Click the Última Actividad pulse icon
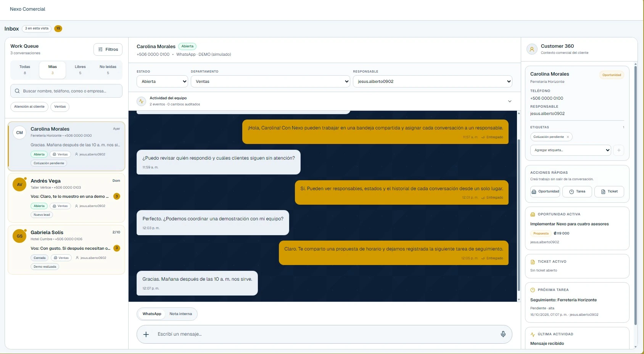Viewport: 644px width, 354px height. [x=533, y=334]
